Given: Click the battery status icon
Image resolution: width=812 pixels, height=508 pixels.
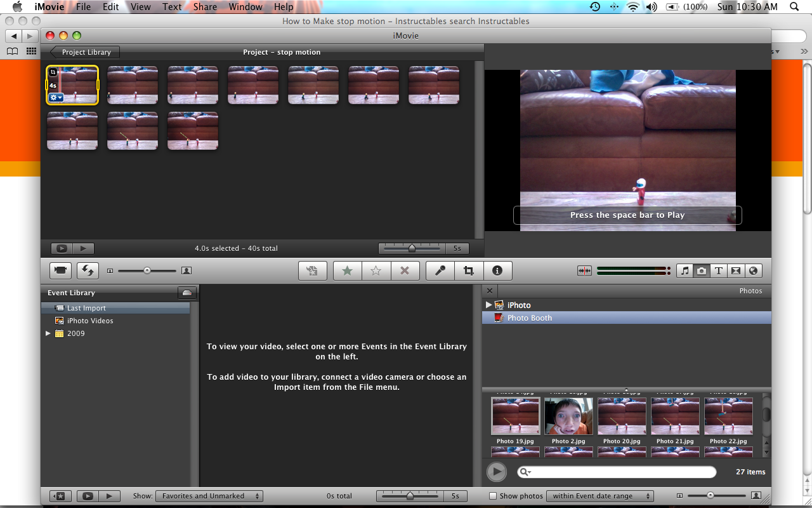Looking at the screenshot, I should point(672,7).
